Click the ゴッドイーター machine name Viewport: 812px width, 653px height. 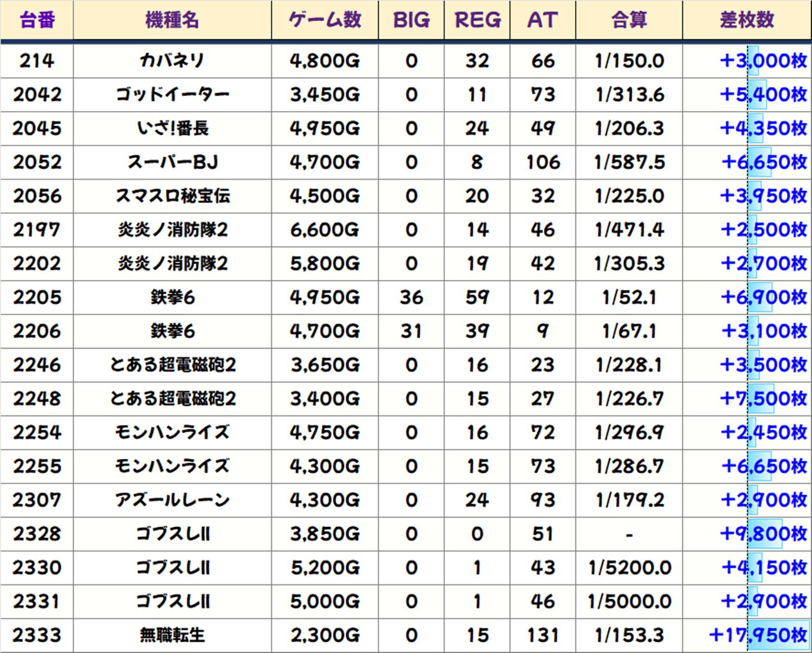[172, 94]
